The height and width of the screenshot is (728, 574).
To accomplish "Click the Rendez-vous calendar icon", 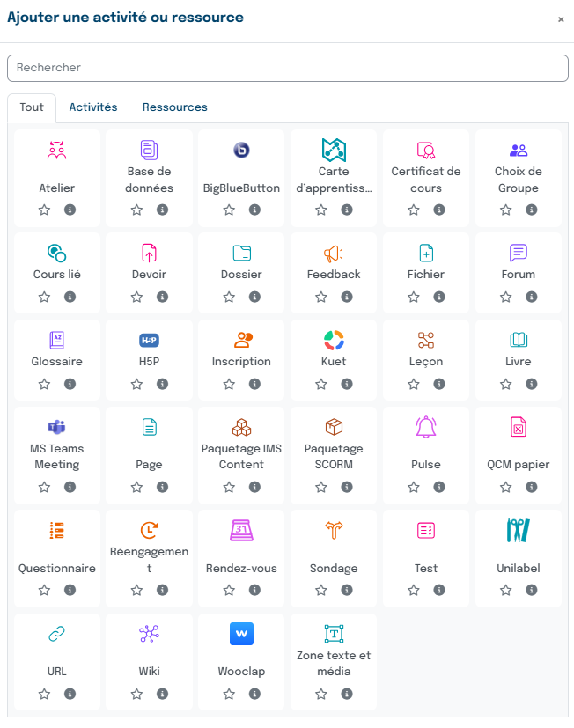I will (x=241, y=530).
